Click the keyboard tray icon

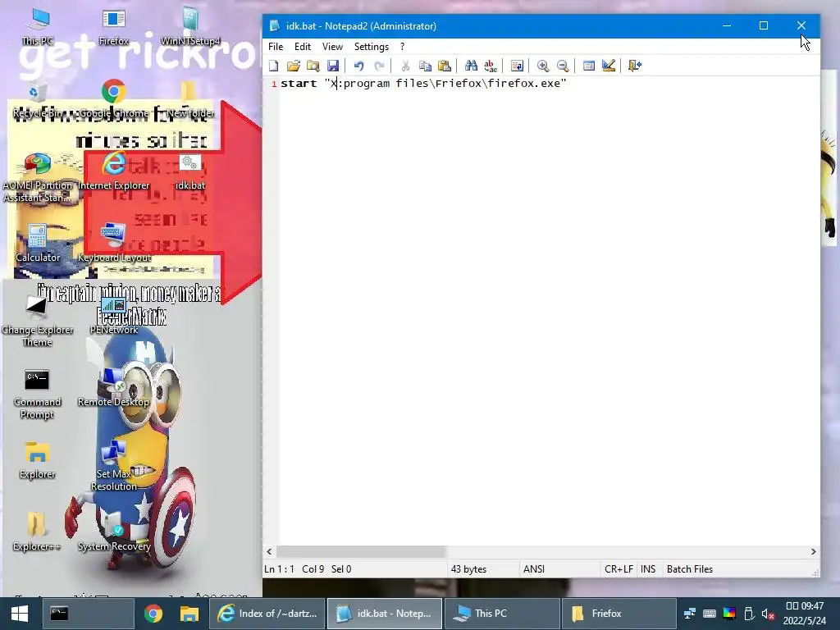(710, 614)
